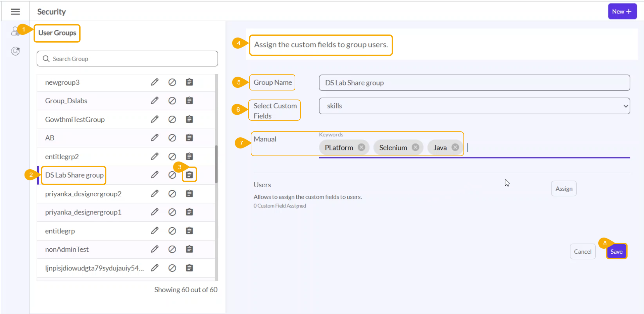Save the custom field assignment

coord(616,252)
